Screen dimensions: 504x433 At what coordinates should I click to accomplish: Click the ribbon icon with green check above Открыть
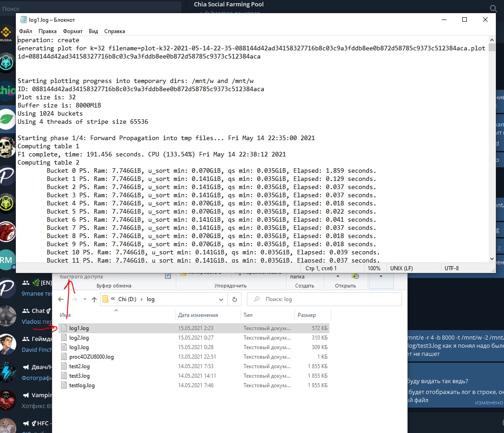click(355, 276)
